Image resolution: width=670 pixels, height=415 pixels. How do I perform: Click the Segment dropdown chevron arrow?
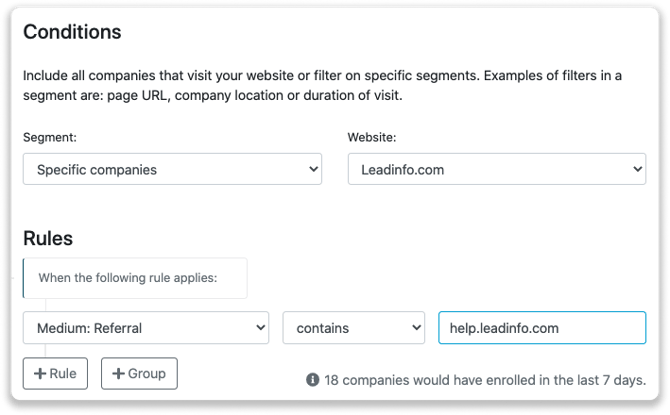(311, 170)
